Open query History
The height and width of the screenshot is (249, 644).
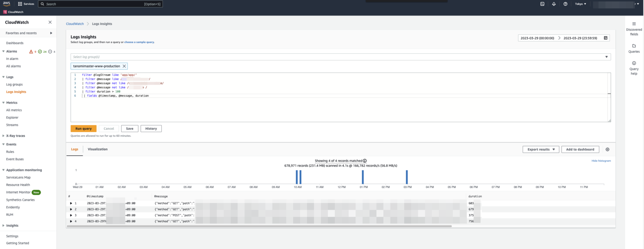[x=151, y=129]
